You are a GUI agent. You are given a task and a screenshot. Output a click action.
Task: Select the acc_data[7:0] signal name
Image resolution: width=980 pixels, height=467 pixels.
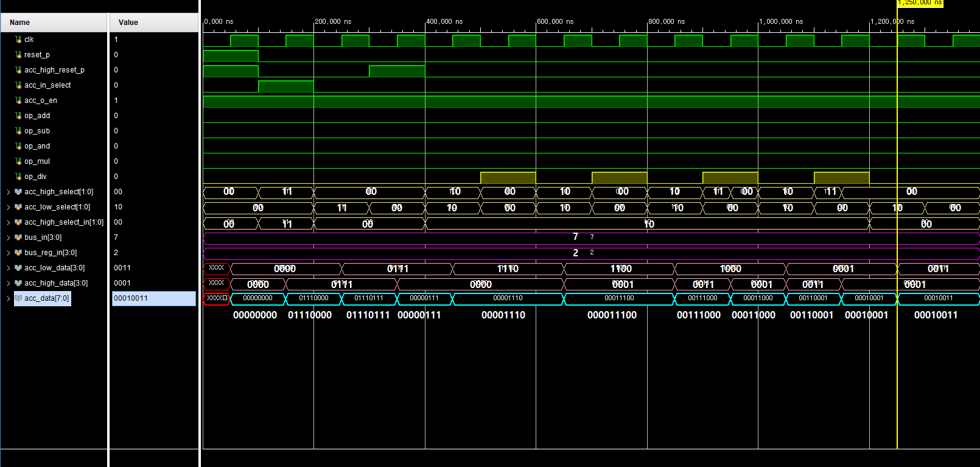pyautogui.click(x=47, y=298)
